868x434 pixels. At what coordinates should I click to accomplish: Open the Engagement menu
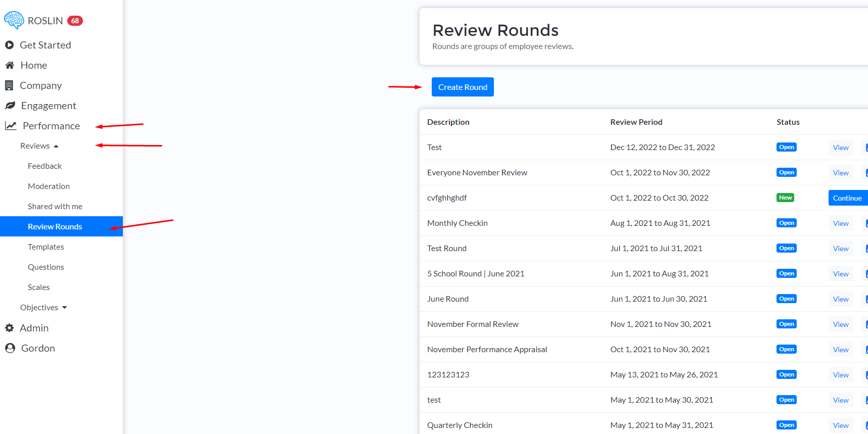click(49, 106)
